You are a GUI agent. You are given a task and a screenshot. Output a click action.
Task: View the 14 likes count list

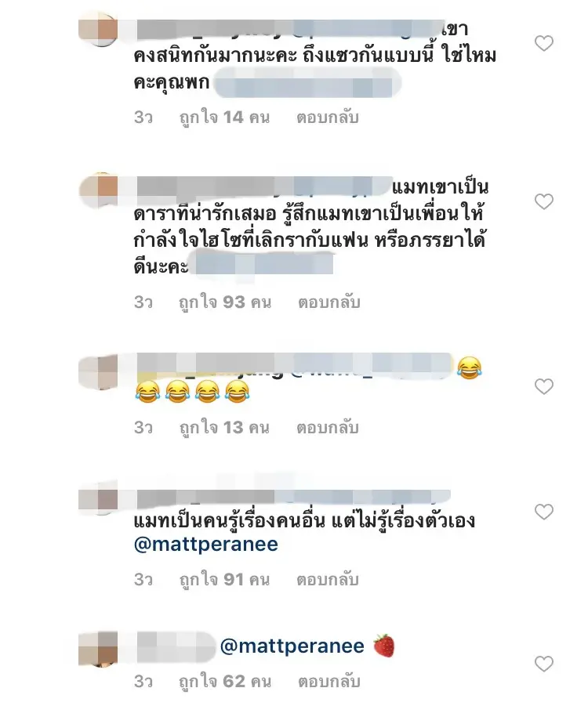tap(224, 118)
